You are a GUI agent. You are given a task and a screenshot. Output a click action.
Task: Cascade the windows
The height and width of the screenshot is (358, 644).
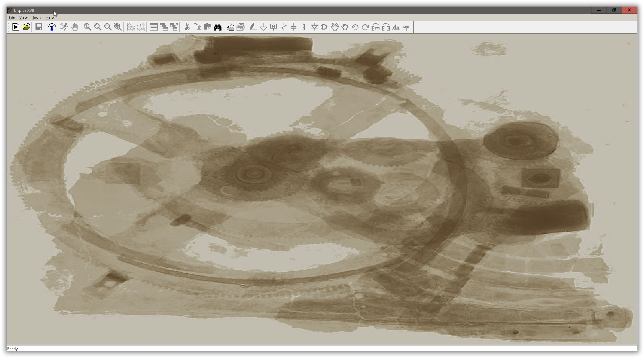coord(164,27)
